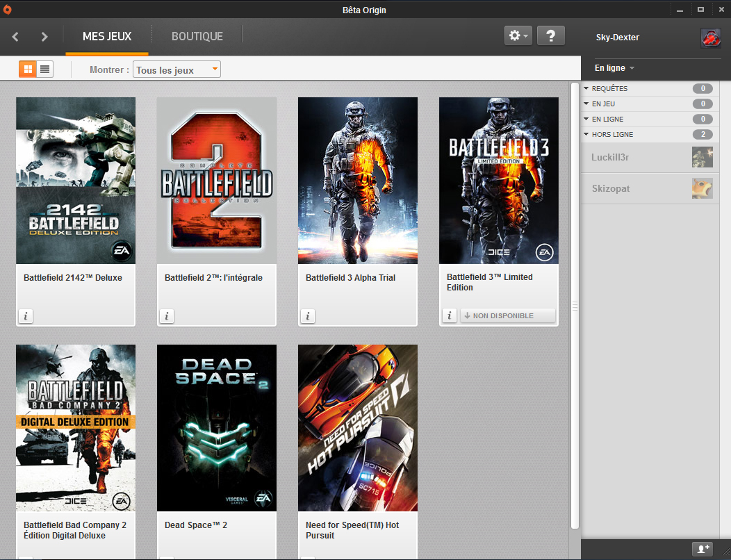This screenshot has width=731, height=560.
Task: Click friend Skizopat in offline list
Action: pos(650,189)
